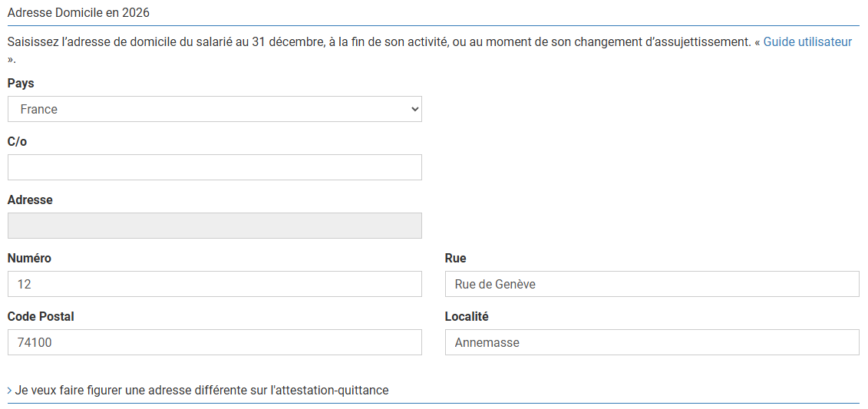This screenshot has height=409, width=868.
Task: Click the 'Numéro' field label
Action: 29,259
